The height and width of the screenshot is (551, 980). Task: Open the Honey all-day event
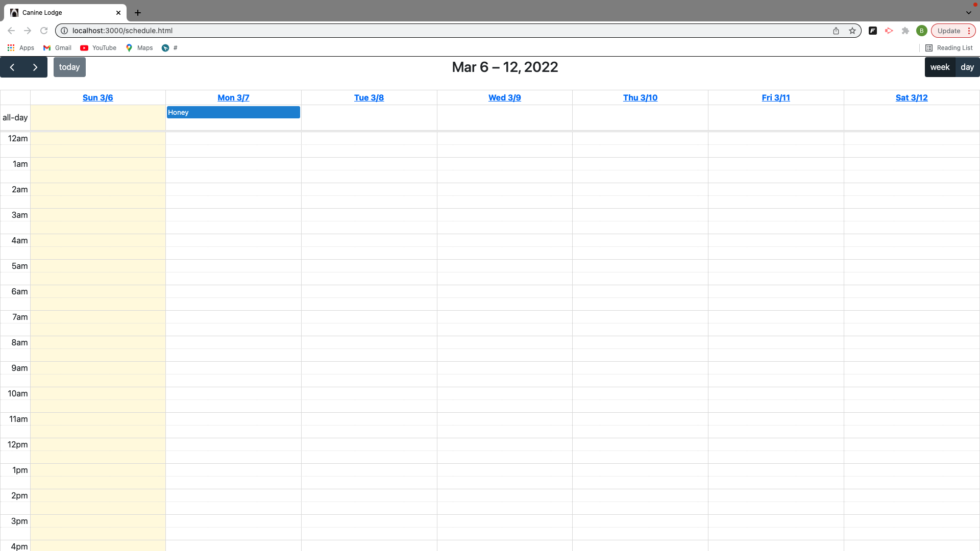[x=233, y=112]
